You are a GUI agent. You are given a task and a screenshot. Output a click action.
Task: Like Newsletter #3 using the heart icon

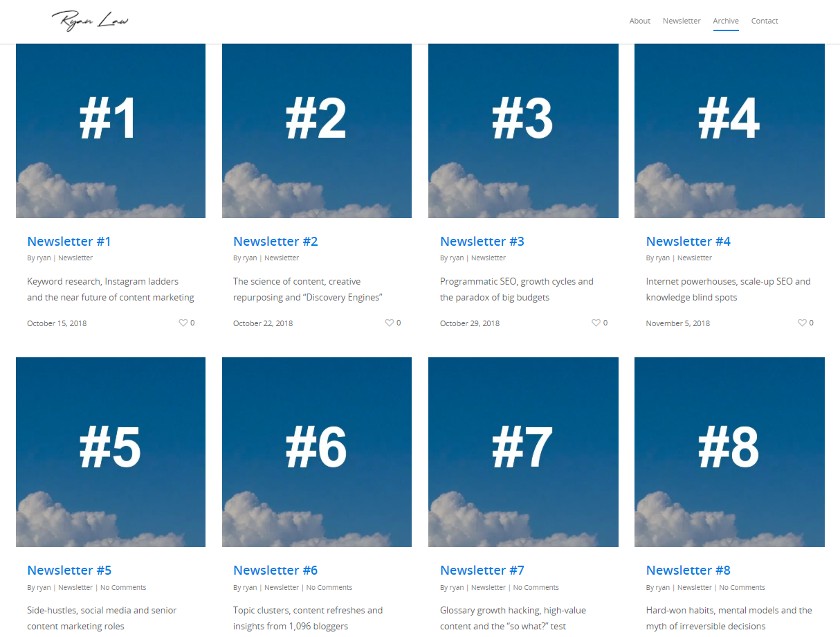(594, 322)
